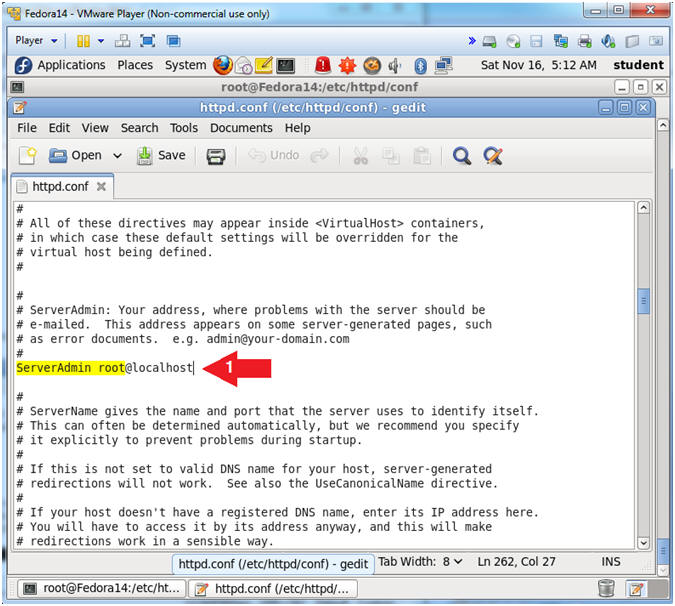Create a new document in gedit
Image resolution: width=675 pixels, height=606 pixels.
[28, 155]
